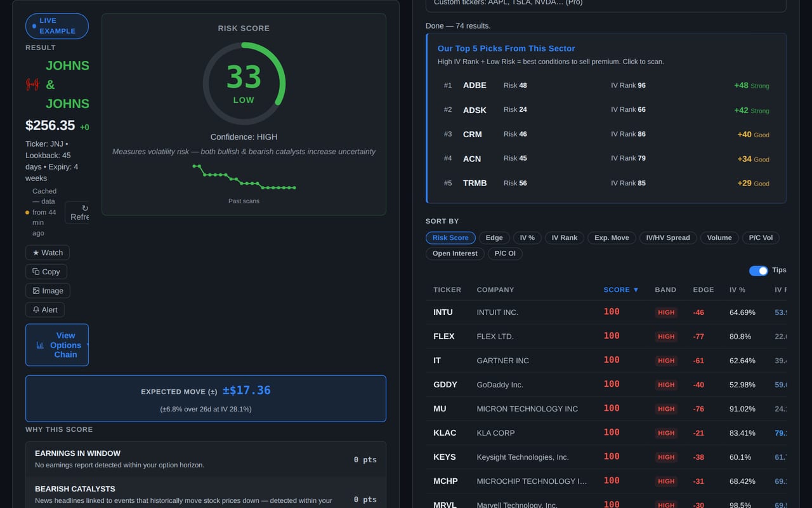Scan top pick #2 ADSK
This screenshot has width=812, height=508.
pyautogui.click(x=606, y=110)
